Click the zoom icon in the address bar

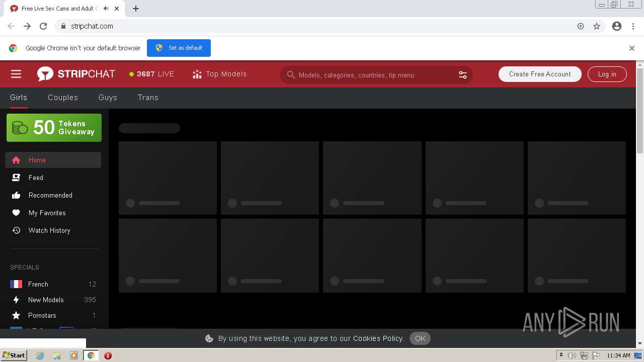tap(581, 26)
